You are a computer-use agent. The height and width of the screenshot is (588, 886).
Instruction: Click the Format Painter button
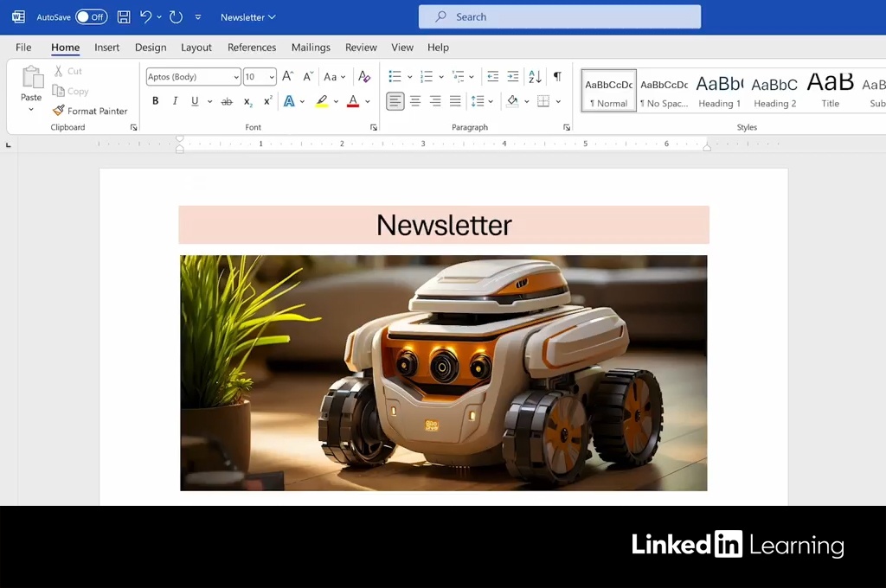tap(90, 111)
